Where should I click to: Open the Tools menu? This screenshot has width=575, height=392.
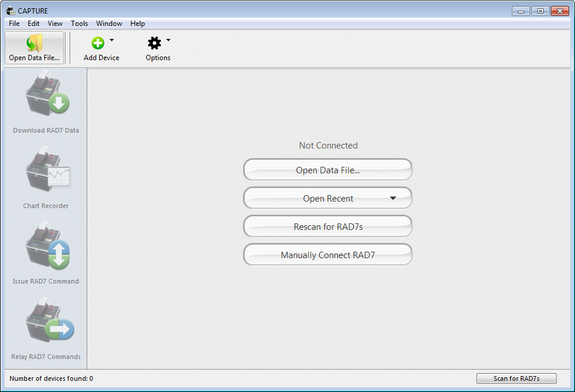click(x=79, y=24)
